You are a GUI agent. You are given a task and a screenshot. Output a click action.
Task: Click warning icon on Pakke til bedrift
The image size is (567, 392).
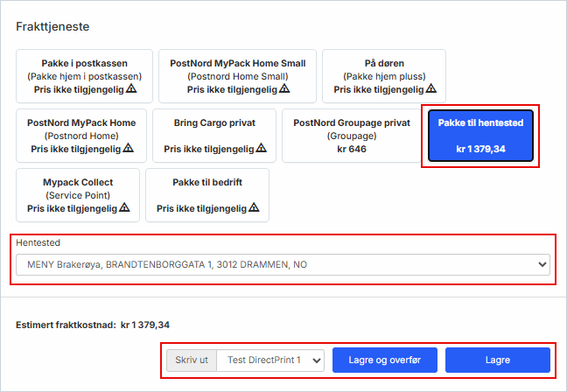(x=254, y=208)
